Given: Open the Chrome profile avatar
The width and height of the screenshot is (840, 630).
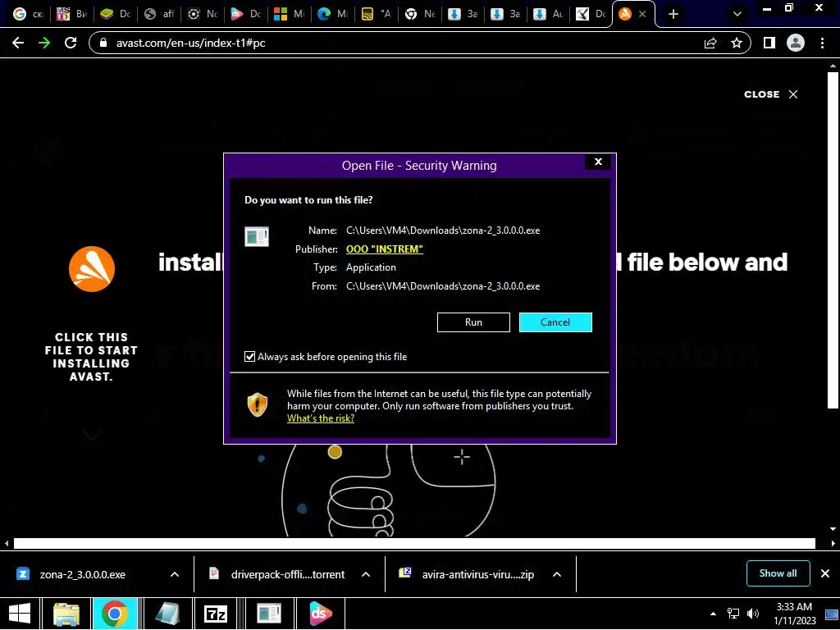Looking at the screenshot, I should click(x=796, y=43).
